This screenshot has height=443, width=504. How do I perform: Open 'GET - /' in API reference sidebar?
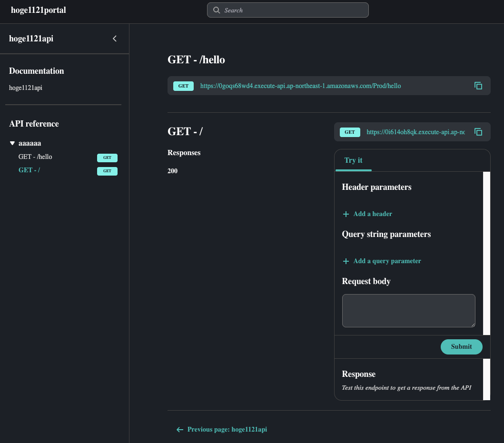click(x=29, y=170)
